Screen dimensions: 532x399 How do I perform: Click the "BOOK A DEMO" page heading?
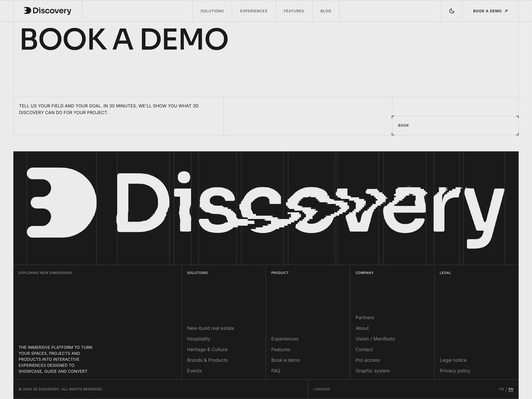(124, 39)
